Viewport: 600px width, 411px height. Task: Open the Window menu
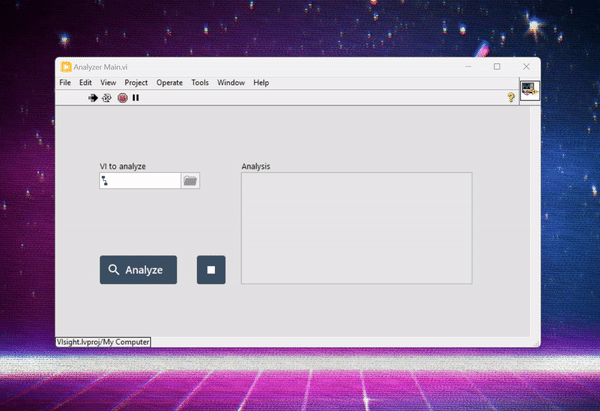tap(231, 83)
